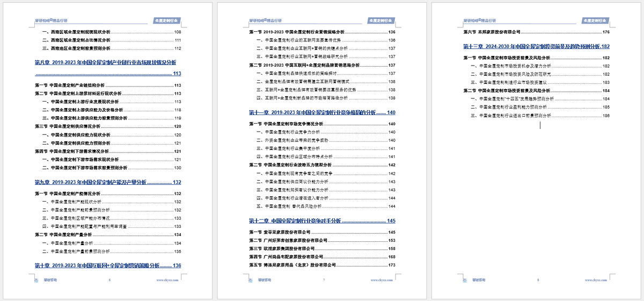This screenshot has height=301, width=644.
Task: Select 一、中国全屋定制产能现状分析 page 132
Action: click(x=112, y=202)
